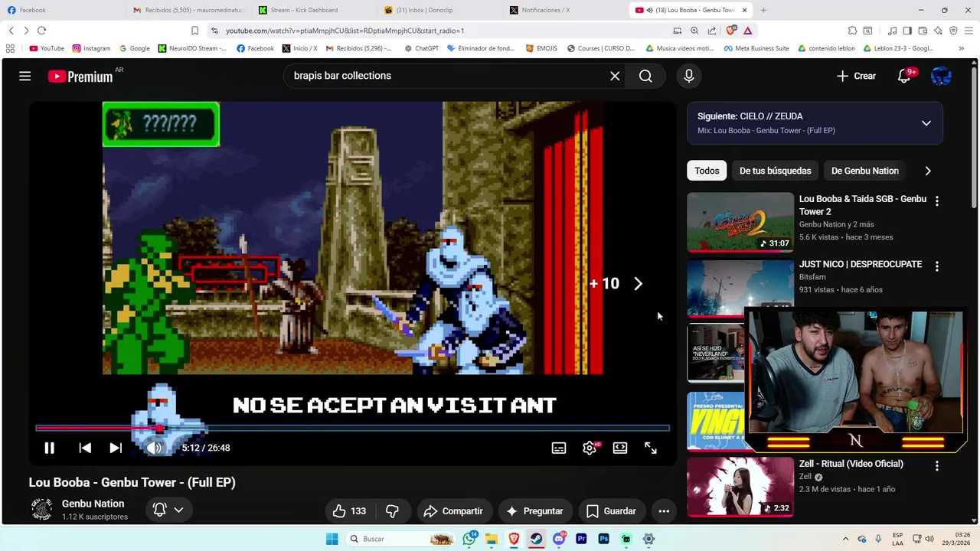Image resolution: width=980 pixels, height=551 pixels.
Task: Open the Zell Ritual video thumbnail
Action: coord(740,487)
